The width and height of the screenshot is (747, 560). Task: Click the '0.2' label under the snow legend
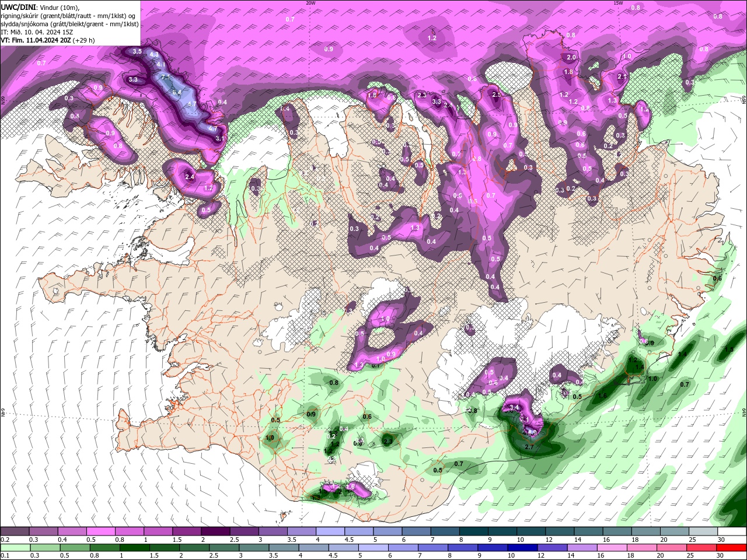coord(5,540)
